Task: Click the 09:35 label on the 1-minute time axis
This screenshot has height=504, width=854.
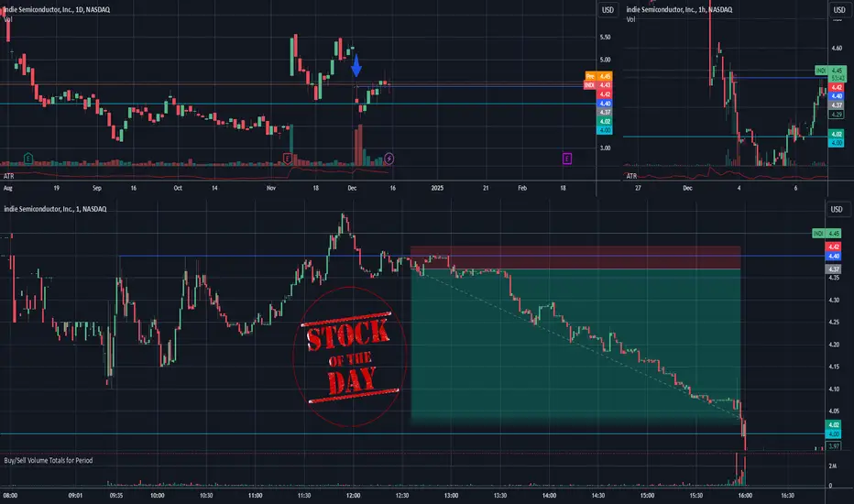Action: [116, 495]
